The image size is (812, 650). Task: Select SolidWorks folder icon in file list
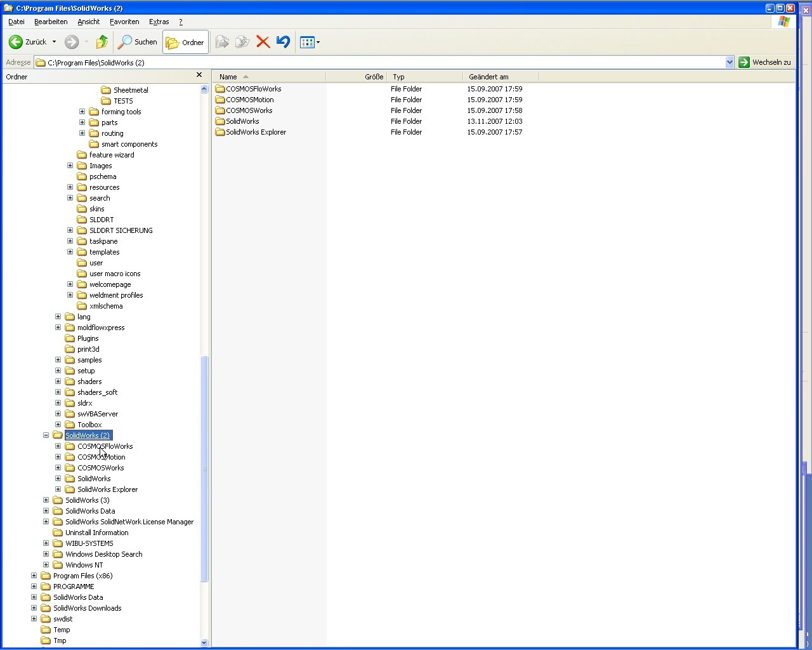pos(220,121)
